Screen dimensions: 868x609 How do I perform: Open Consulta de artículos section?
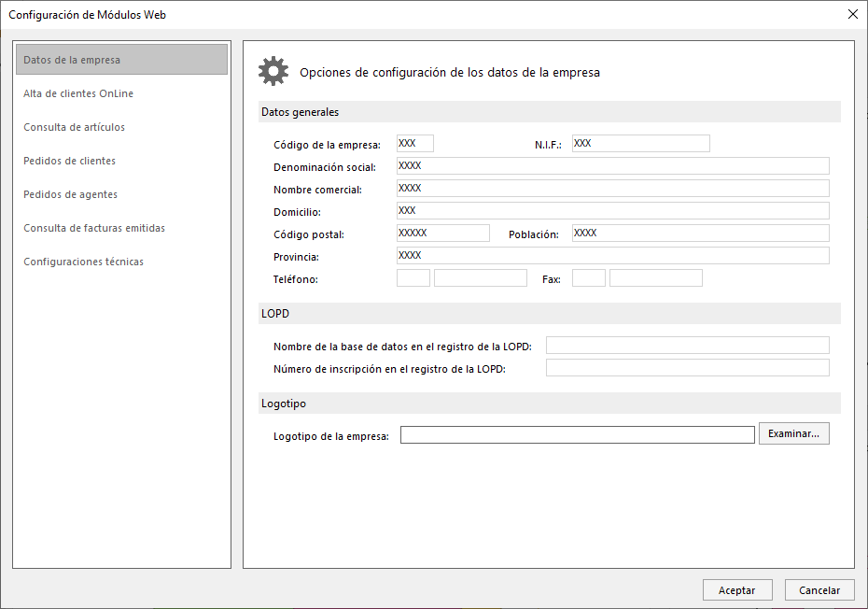click(74, 127)
